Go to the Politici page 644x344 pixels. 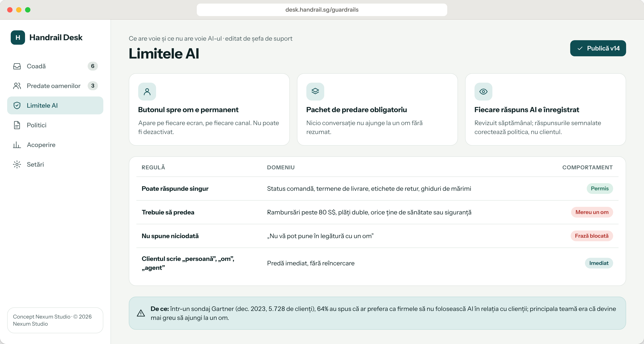coord(55,125)
